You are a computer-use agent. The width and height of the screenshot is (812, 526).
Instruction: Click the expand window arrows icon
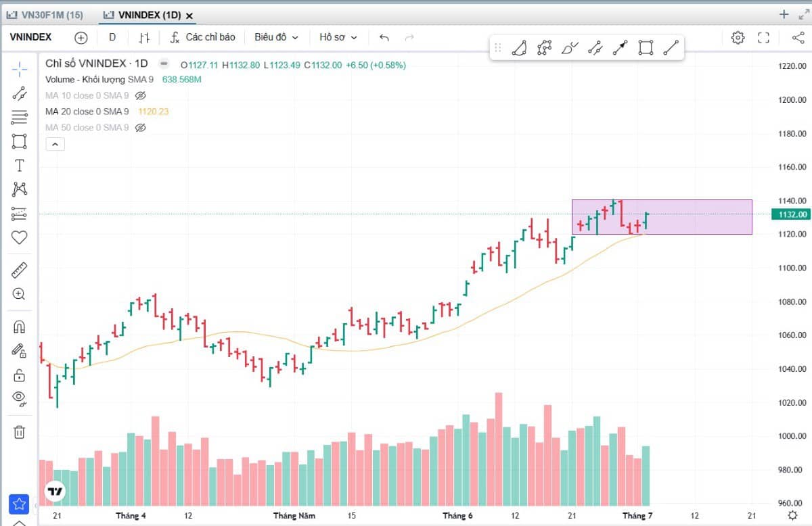tap(803, 14)
